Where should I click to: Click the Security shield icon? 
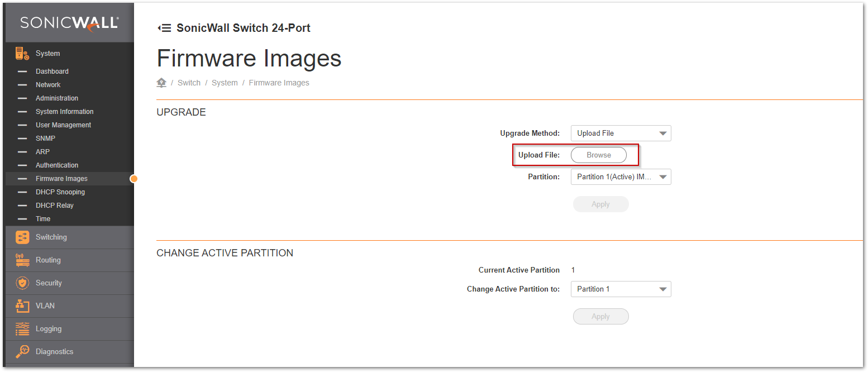pos(22,283)
